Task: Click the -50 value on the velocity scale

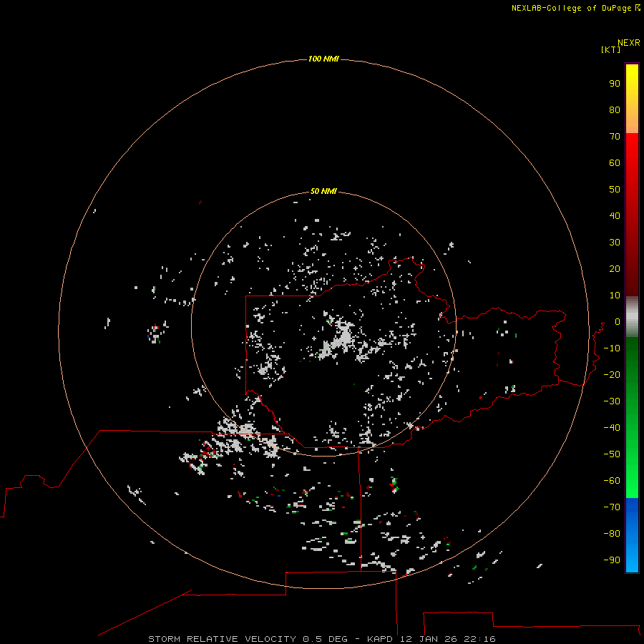Action: (612, 454)
